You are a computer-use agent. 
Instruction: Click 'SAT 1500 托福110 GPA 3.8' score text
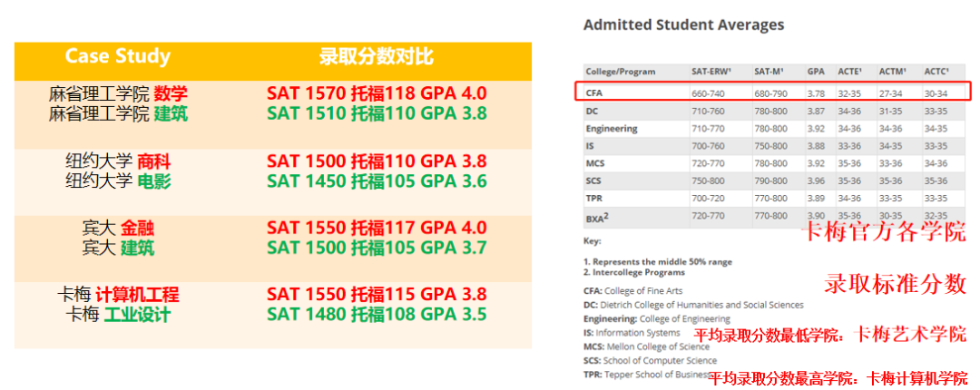(x=377, y=161)
